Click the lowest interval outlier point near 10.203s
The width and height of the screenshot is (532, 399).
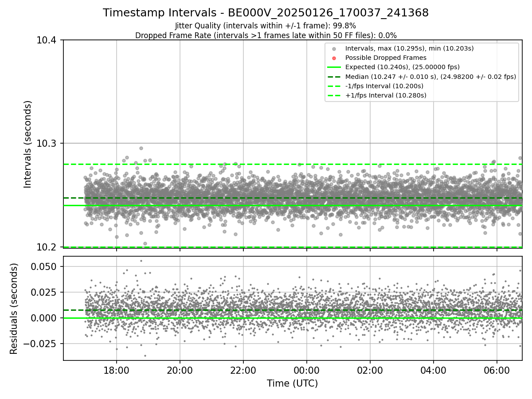pyautogui.click(x=145, y=243)
